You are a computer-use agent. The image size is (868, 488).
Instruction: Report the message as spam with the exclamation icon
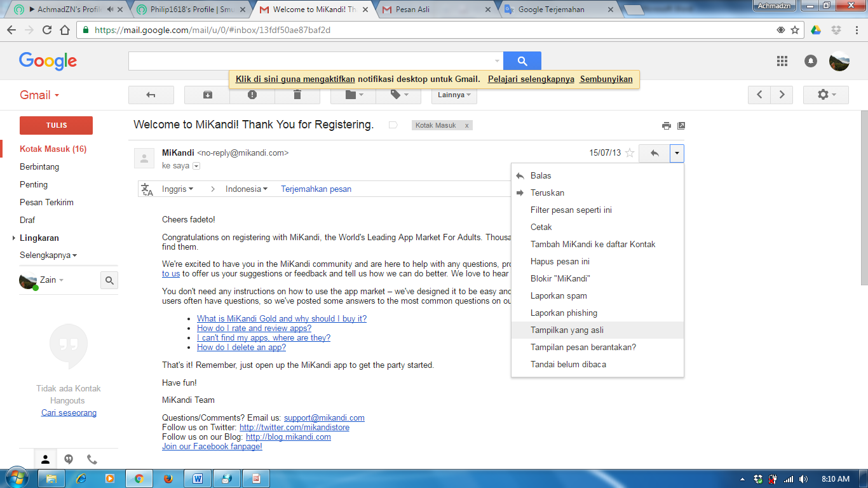252,95
